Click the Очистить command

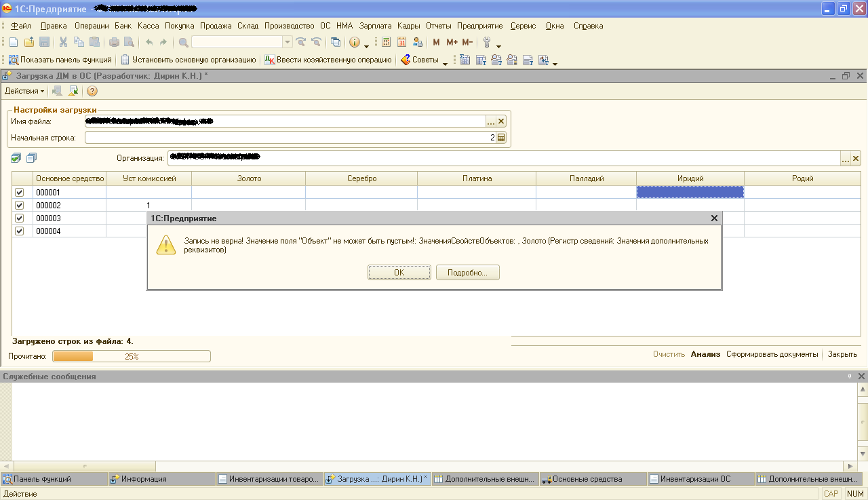click(669, 354)
